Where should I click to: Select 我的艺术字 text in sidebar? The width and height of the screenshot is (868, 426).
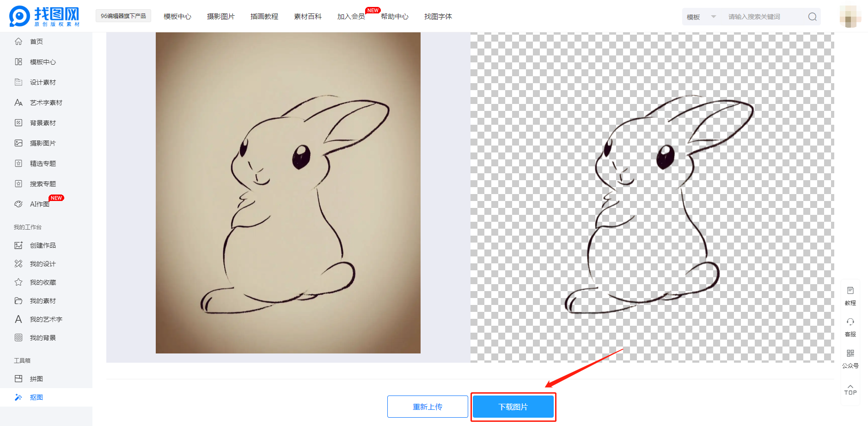[46, 319]
